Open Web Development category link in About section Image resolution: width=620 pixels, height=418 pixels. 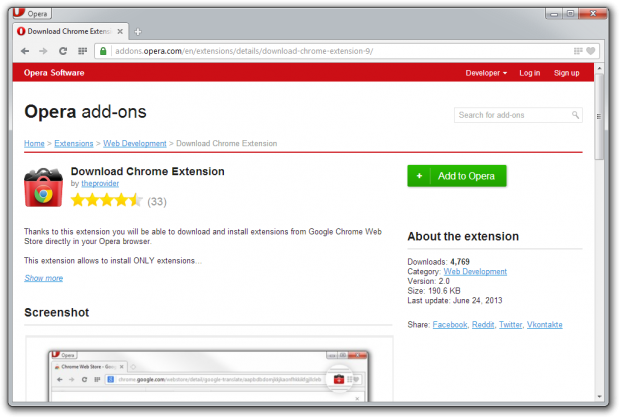pos(475,272)
